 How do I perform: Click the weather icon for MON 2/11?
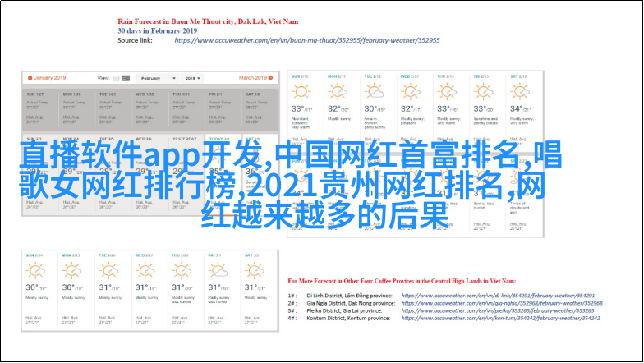(x=338, y=91)
